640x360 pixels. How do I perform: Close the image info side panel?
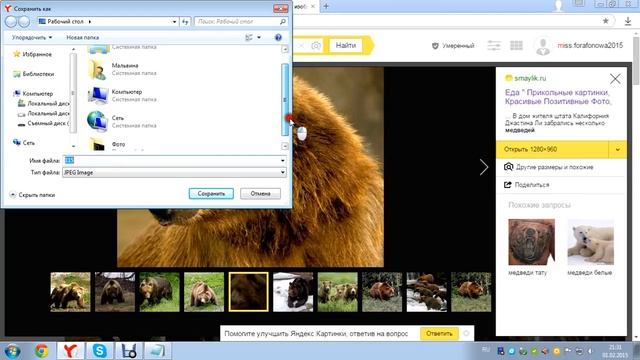pyautogui.click(x=615, y=79)
